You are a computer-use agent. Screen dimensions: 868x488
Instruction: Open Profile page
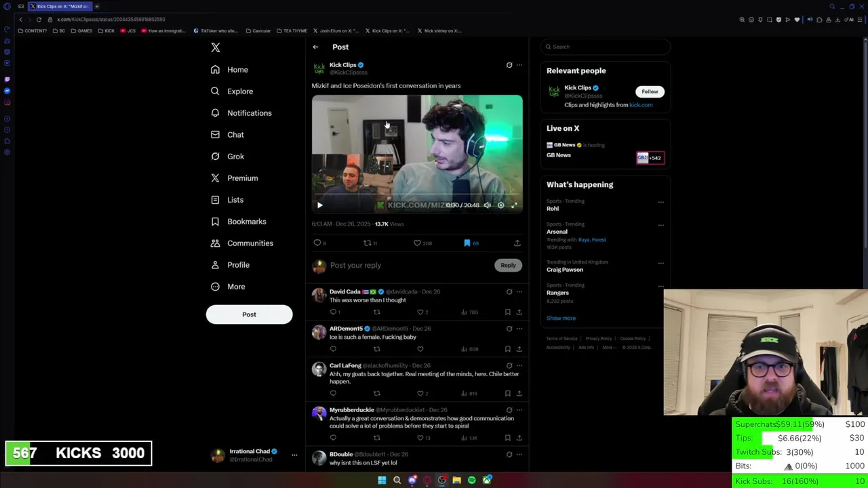point(229,265)
